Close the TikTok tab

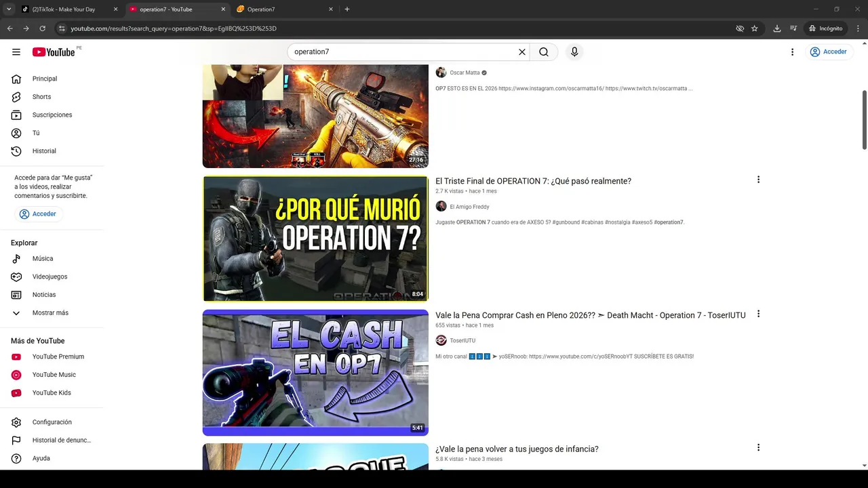pos(115,9)
